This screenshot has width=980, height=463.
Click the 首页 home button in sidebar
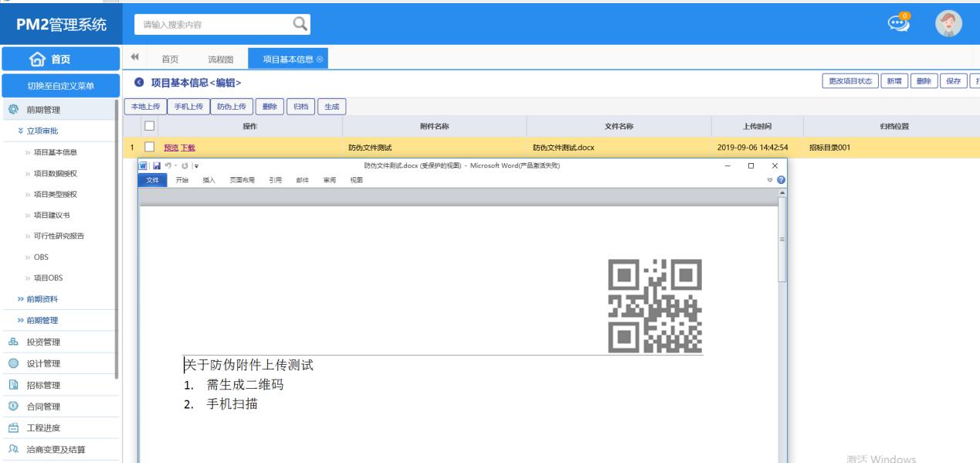pyautogui.click(x=60, y=59)
